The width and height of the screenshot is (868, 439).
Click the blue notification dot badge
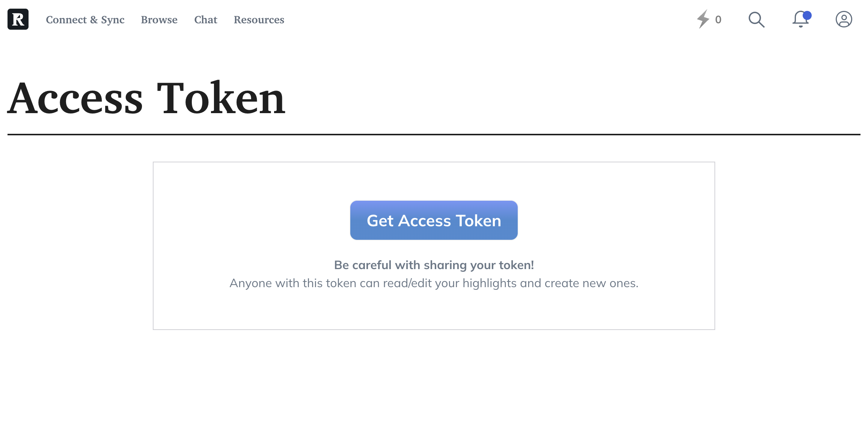(807, 15)
